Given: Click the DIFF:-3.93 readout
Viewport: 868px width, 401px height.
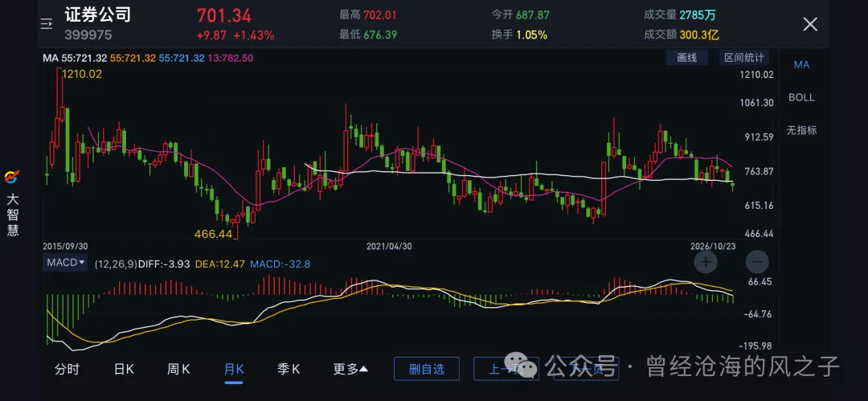Looking at the screenshot, I should point(165,264).
